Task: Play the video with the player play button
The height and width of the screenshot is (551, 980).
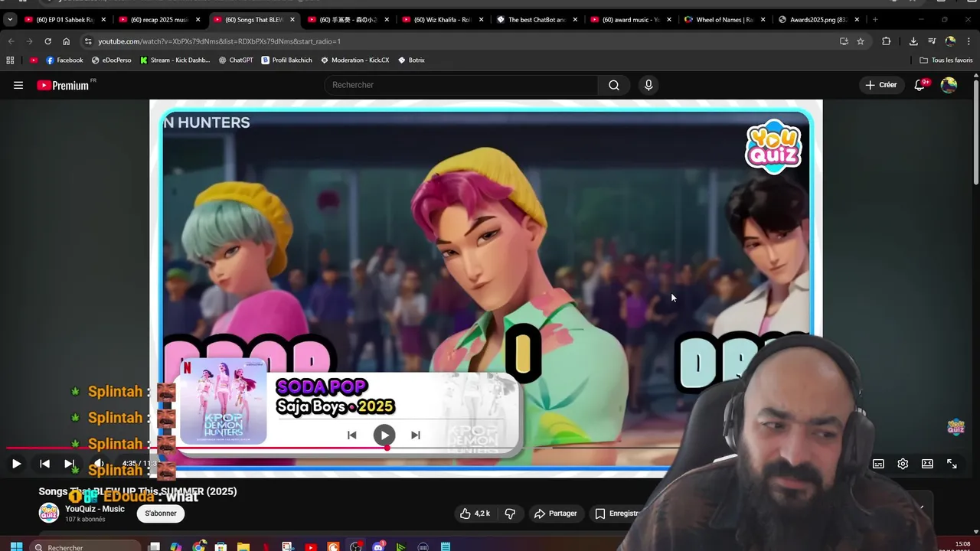Action: [16, 464]
